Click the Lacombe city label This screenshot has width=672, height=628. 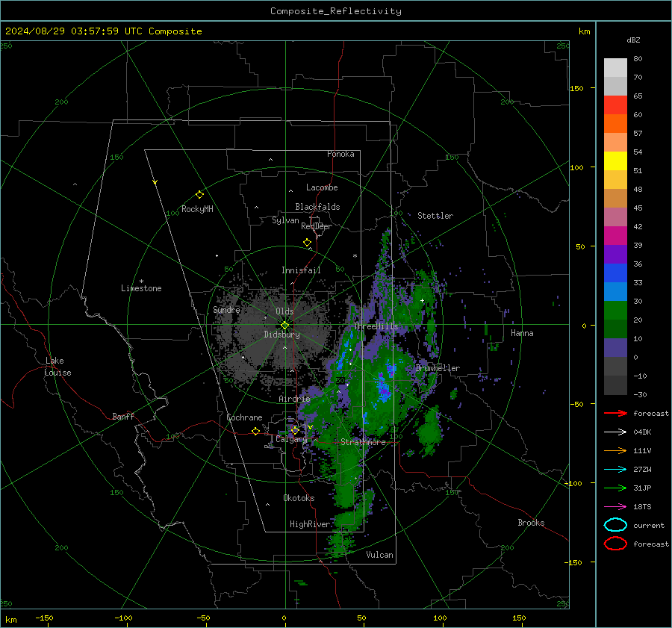[321, 187]
